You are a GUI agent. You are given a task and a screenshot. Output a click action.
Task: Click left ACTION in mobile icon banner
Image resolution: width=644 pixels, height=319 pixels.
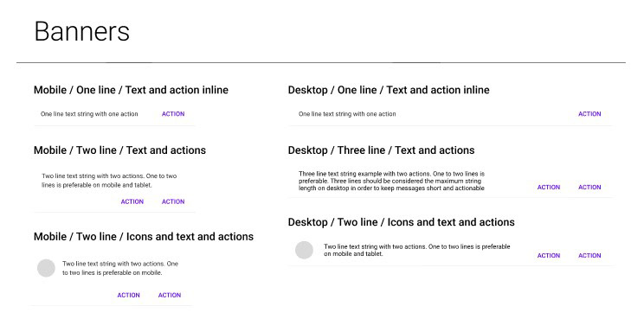click(x=129, y=295)
